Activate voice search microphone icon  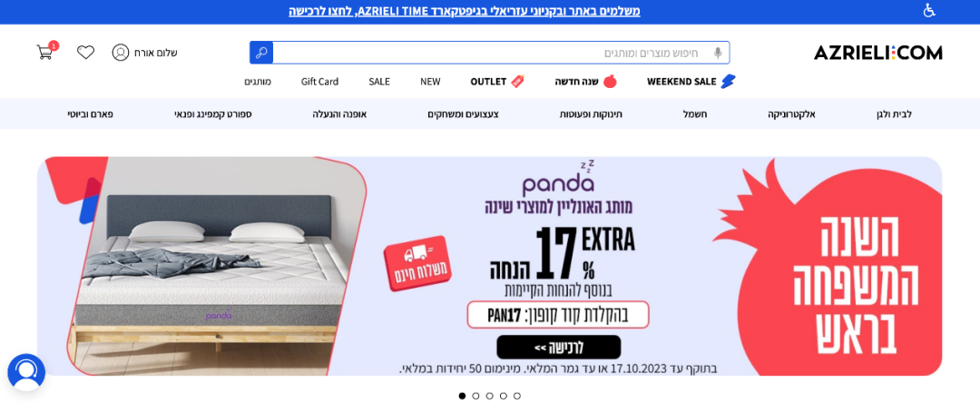(x=718, y=54)
